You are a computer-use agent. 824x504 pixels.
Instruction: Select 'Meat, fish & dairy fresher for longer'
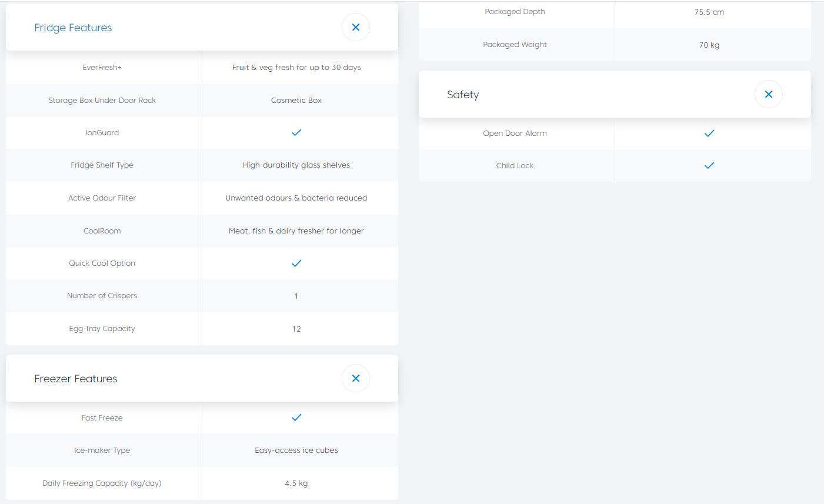pos(296,231)
